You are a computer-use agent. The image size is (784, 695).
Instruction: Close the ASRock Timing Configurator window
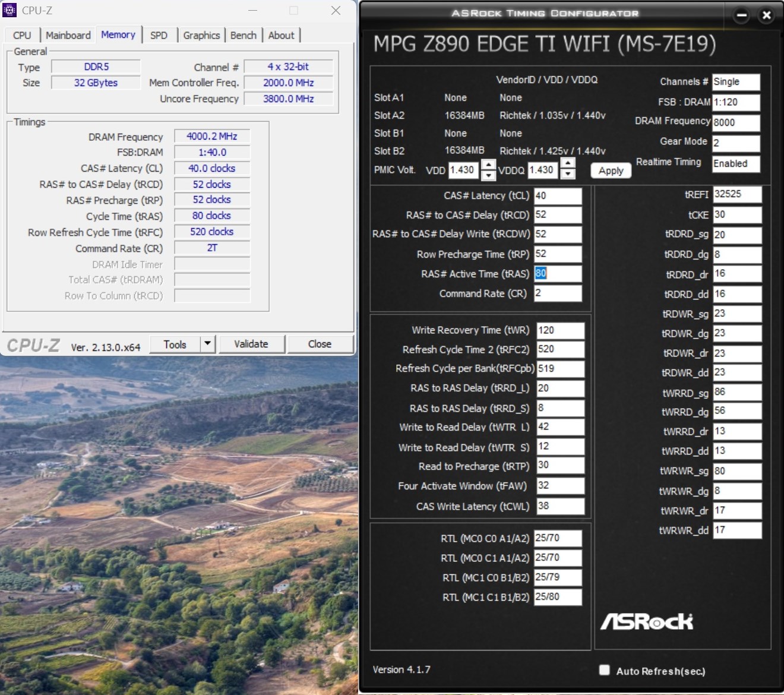coord(767,15)
